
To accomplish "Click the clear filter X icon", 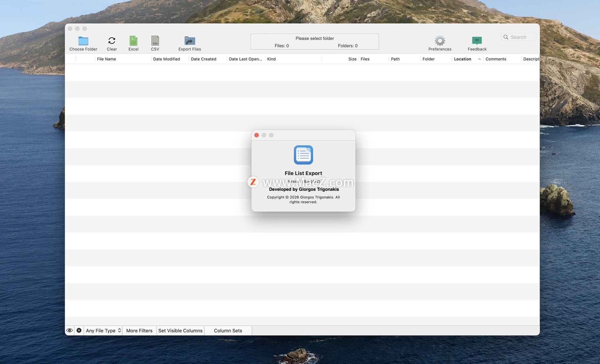I will point(79,330).
